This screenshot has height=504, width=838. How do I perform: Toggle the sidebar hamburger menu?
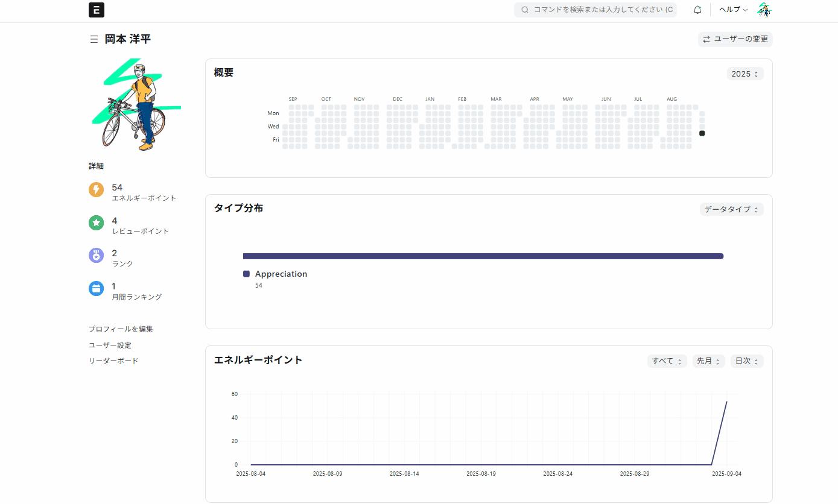pos(94,39)
